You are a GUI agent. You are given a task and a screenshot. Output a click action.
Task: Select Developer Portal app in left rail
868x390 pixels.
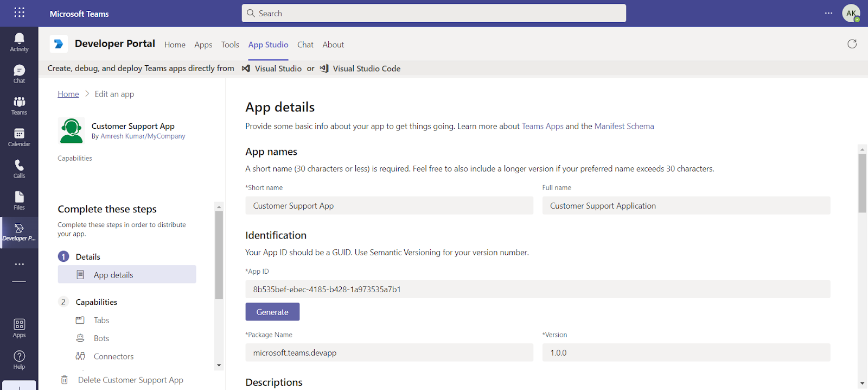19,232
